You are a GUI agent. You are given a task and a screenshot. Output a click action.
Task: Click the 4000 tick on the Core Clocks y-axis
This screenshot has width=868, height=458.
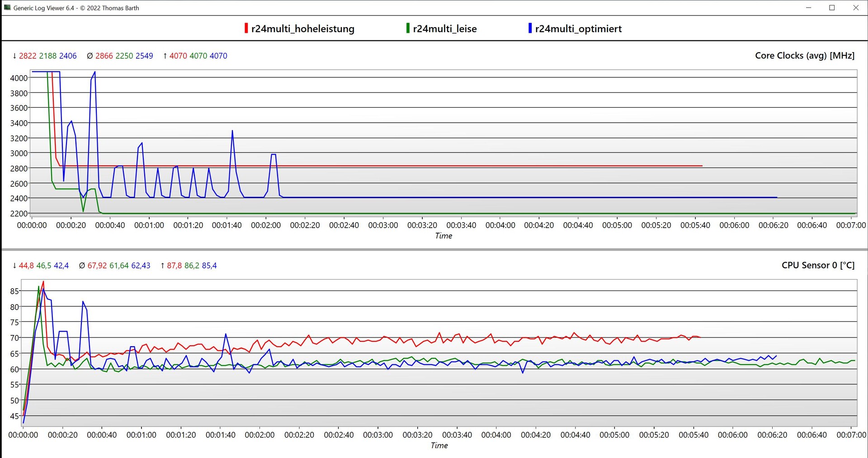(19, 78)
